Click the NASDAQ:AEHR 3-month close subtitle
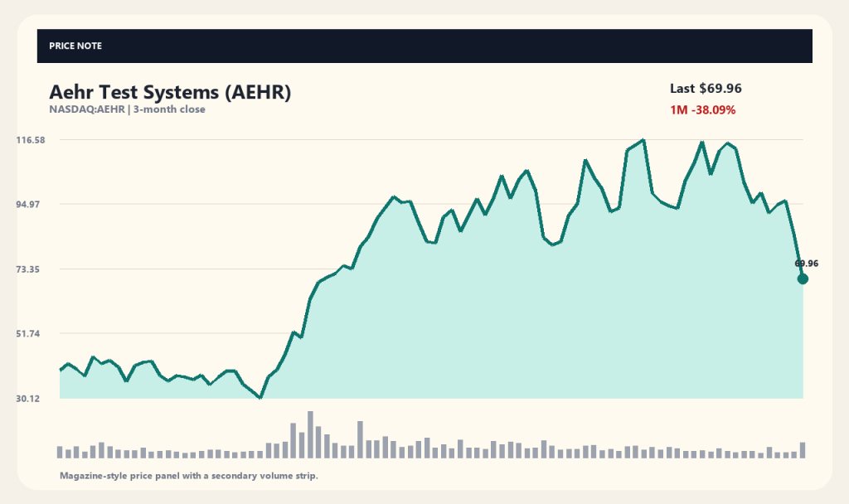The image size is (849, 504). click(127, 109)
